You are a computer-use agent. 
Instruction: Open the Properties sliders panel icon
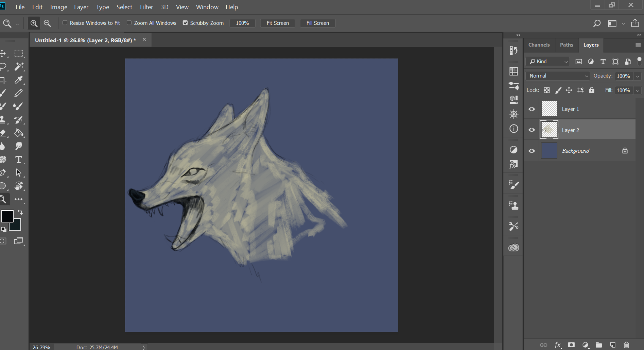[x=514, y=86]
